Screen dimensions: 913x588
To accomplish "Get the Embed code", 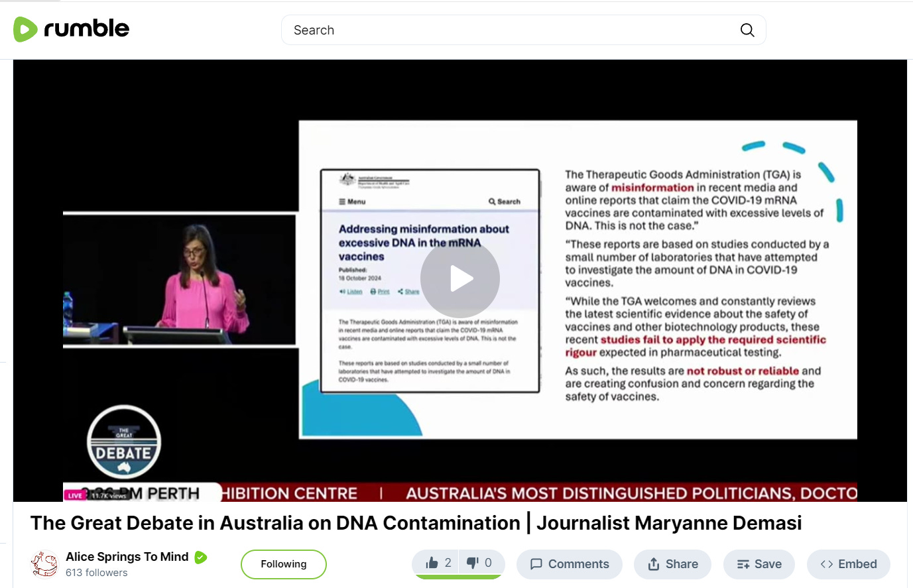I will [849, 564].
